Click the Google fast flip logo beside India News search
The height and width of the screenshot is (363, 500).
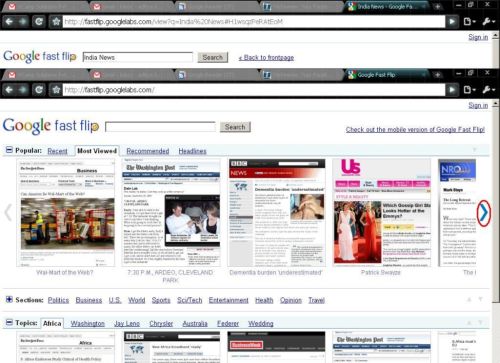40,56
